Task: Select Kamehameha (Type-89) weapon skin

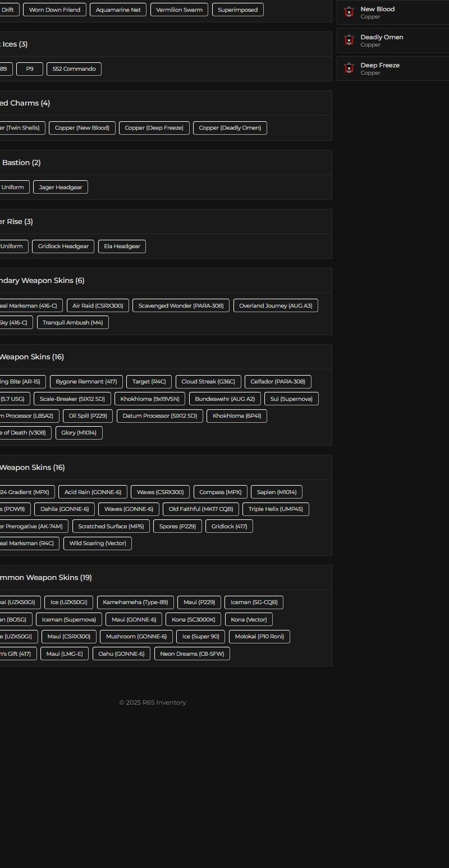Action: (135, 602)
